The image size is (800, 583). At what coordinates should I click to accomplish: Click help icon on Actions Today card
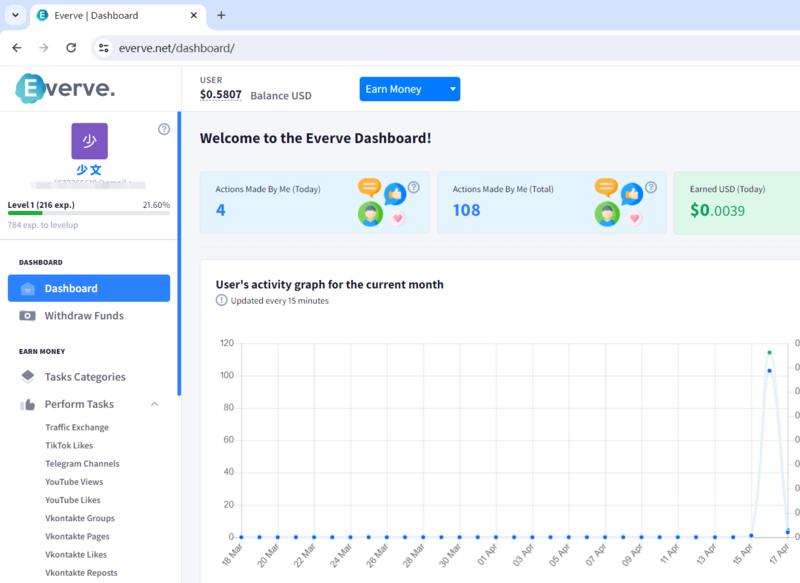tap(414, 187)
